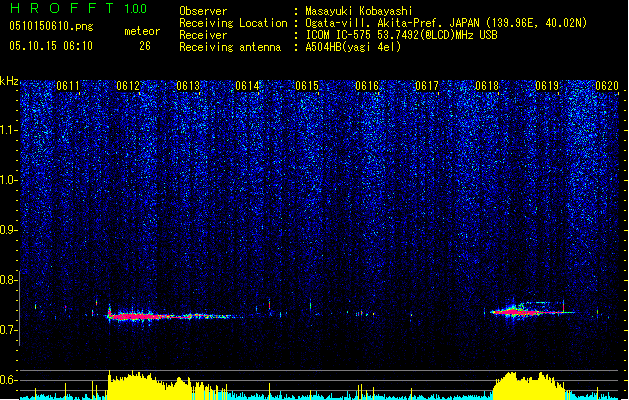Click the 1.1 kHz axis label
The height and width of the screenshot is (400, 629).
click(x=8, y=130)
